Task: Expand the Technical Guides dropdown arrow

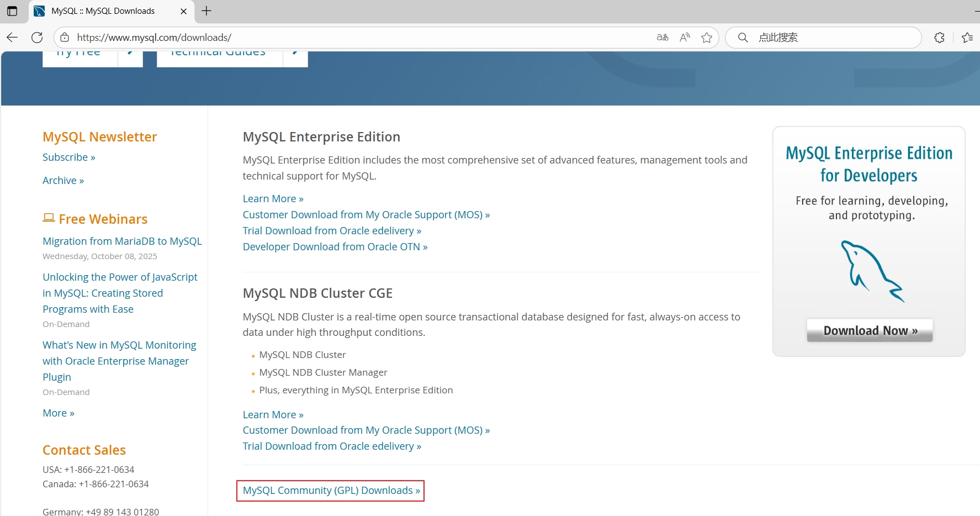Action: point(295,53)
